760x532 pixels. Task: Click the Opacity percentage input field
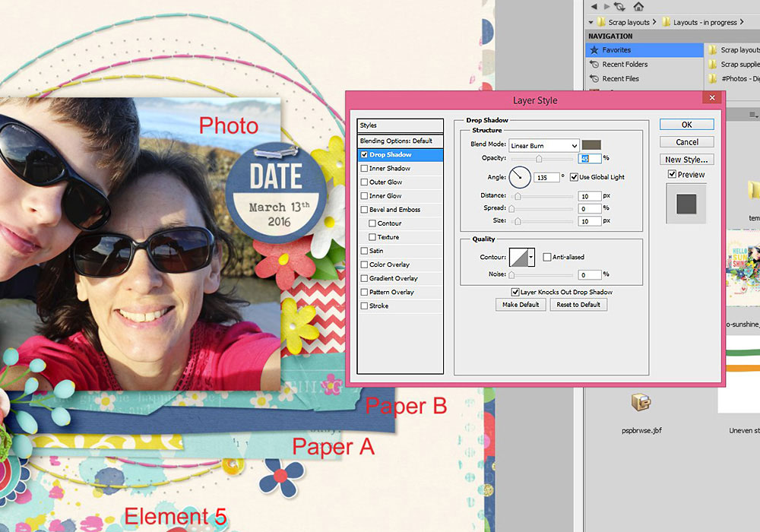click(590, 158)
